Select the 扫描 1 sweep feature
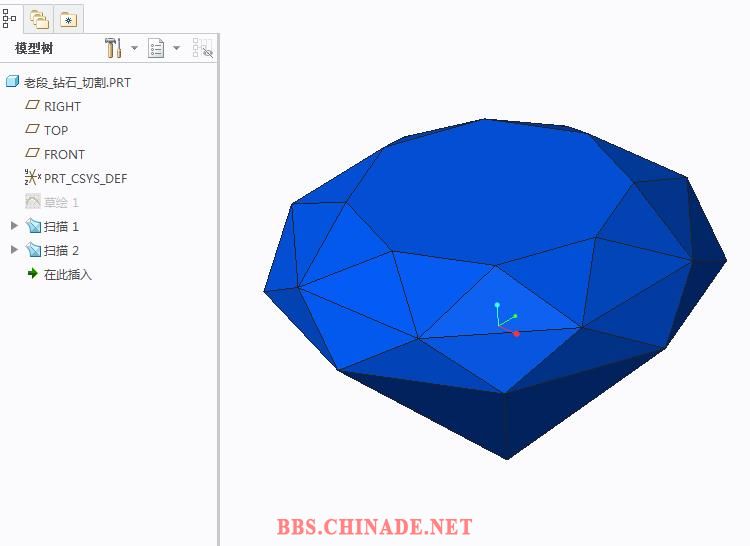 point(61,227)
